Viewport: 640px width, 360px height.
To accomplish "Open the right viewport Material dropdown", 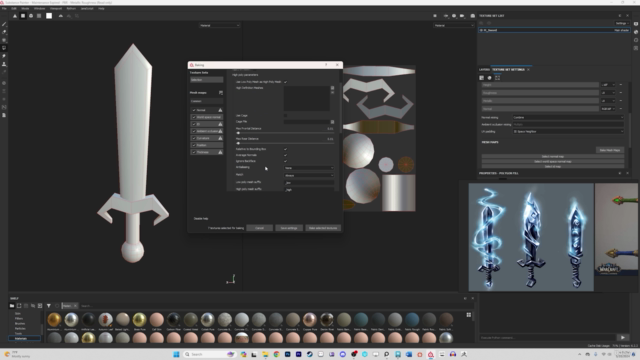I will pyautogui.click(x=453, y=25).
